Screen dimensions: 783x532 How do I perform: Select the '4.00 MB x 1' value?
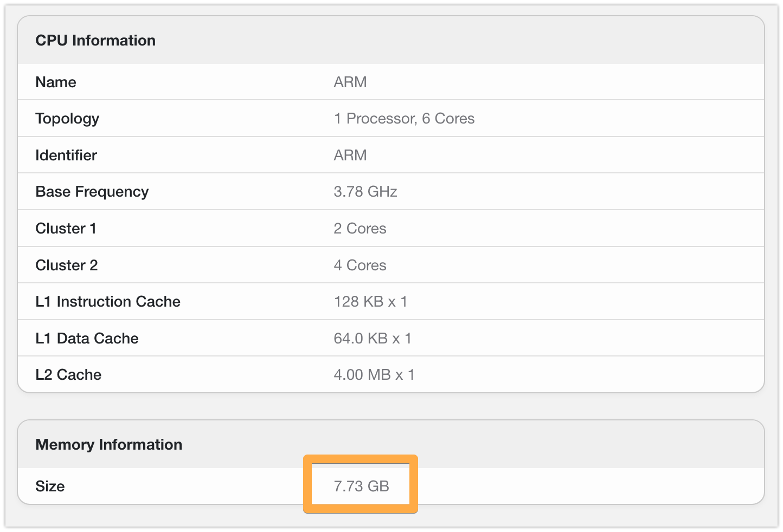tap(374, 374)
